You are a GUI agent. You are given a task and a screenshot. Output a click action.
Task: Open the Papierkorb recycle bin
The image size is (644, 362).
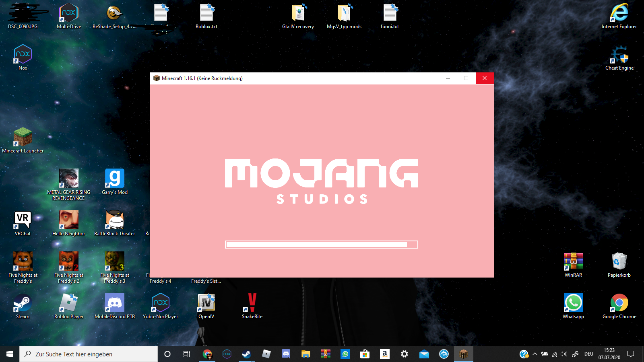[619, 261]
